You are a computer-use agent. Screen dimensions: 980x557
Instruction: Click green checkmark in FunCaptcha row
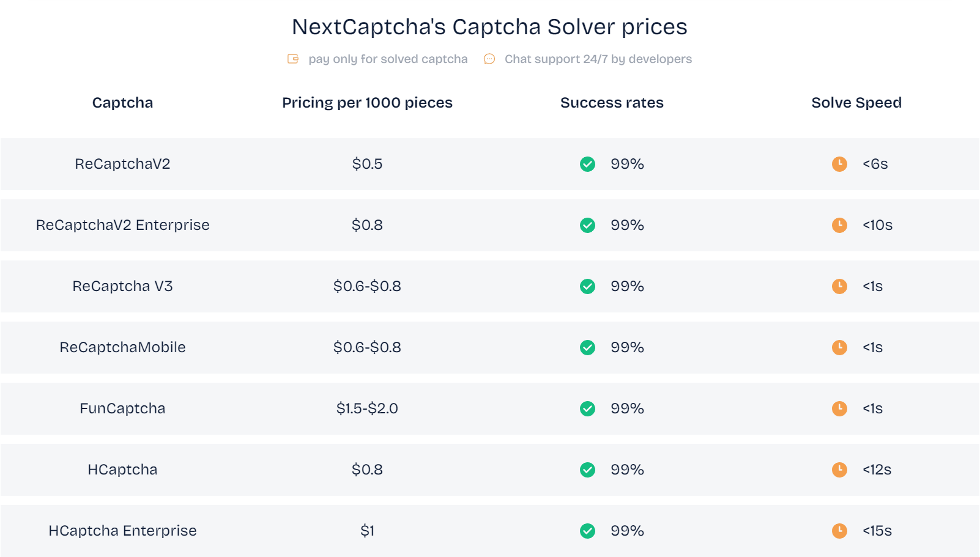pyautogui.click(x=587, y=408)
